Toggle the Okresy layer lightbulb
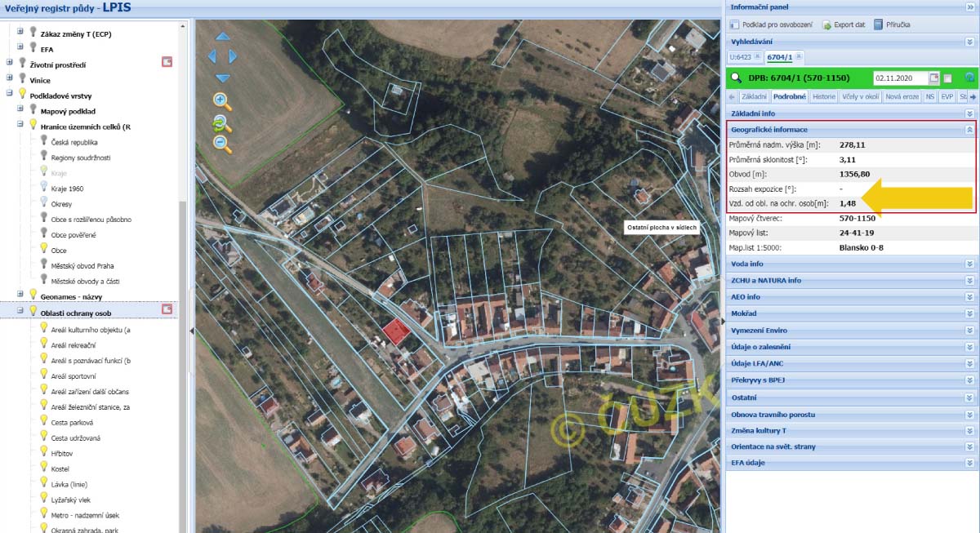This screenshot has height=533, width=980. [44, 203]
